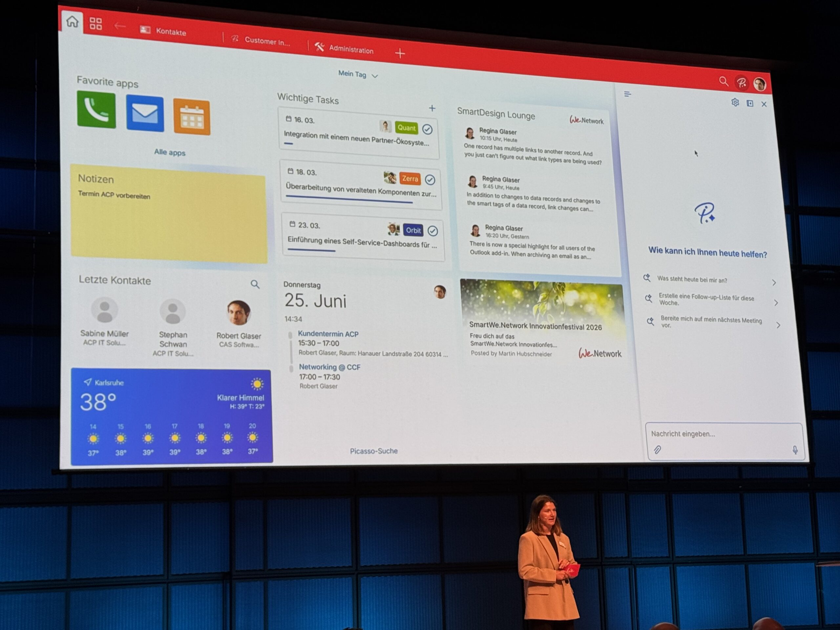The width and height of the screenshot is (840, 630).
Task: Open contact Sabine Müller
Action: click(104, 322)
